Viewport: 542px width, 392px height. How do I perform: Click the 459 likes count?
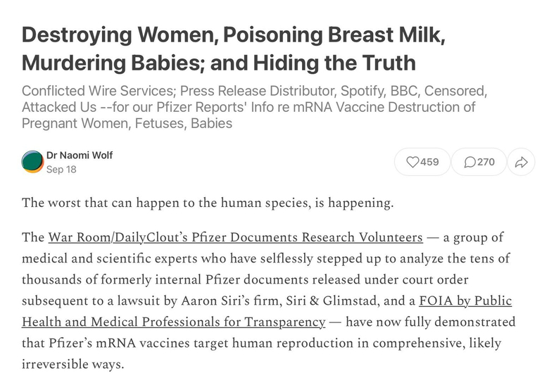click(x=429, y=162)
